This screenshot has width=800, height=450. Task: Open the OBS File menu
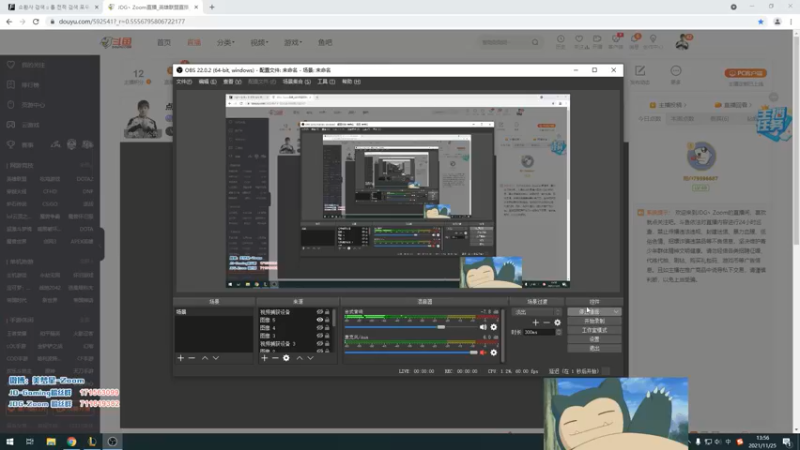[184, 82]
